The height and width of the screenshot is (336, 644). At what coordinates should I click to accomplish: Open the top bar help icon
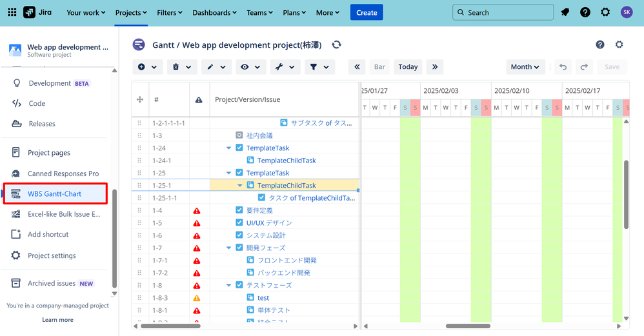pyautogui.click(x=585, y=12)
